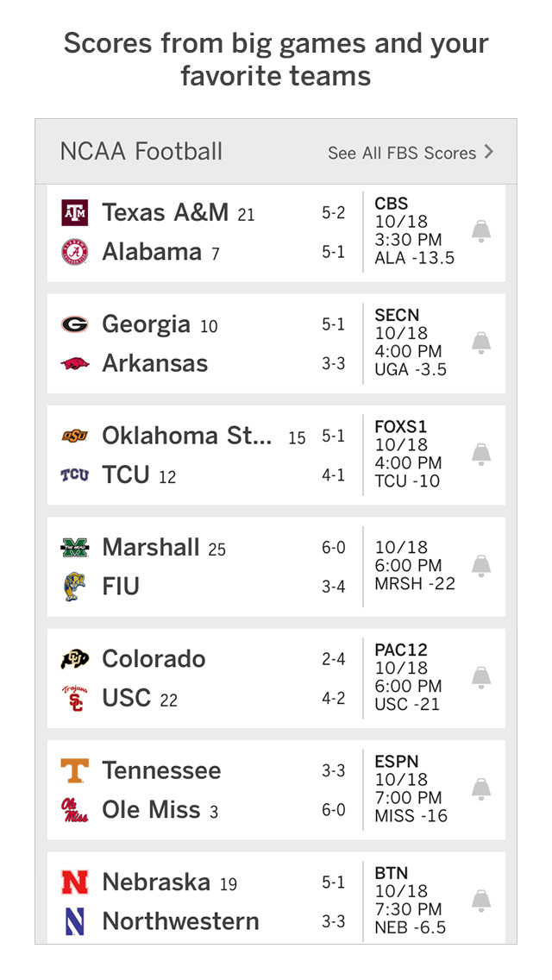Tap bell icon on Tennessee vs Ole Miss
The image size is (552, 980).
tap(481, 788)
